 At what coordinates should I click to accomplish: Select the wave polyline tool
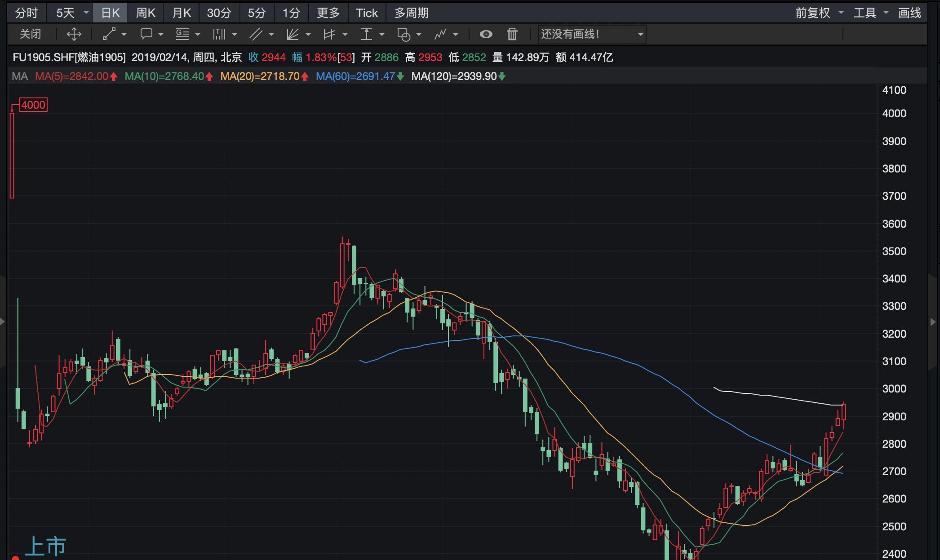click(x=440, y=34)
